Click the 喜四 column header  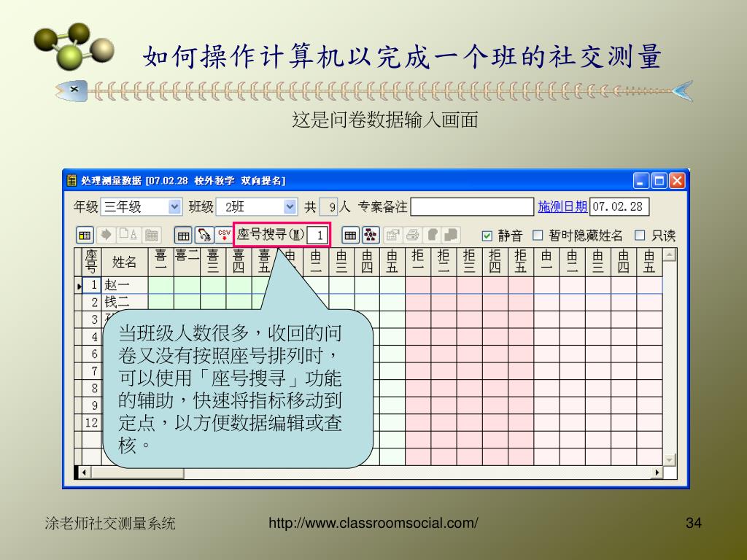(239, 262)
